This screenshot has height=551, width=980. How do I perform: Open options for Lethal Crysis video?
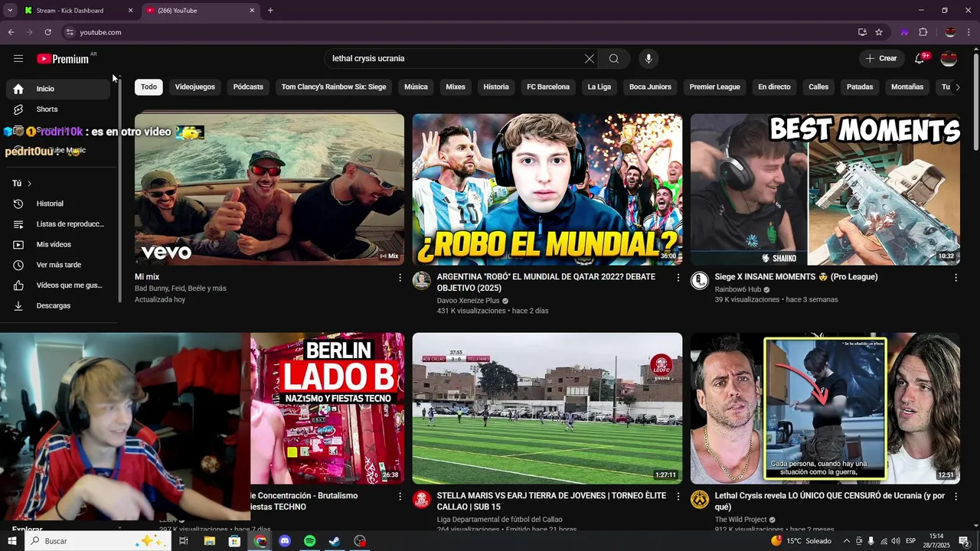tap(955, 497)
